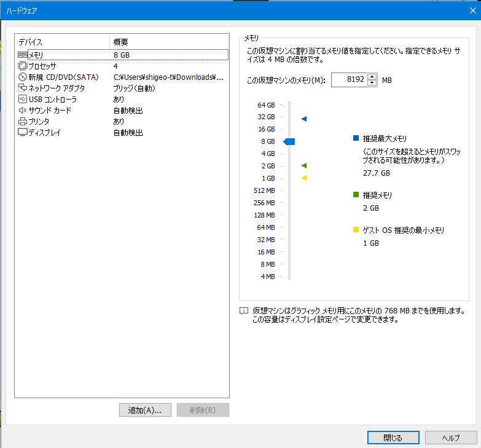Select the 64 MB slider label
The height and width of the screenshot is (448, 481).
coord(265,227)
